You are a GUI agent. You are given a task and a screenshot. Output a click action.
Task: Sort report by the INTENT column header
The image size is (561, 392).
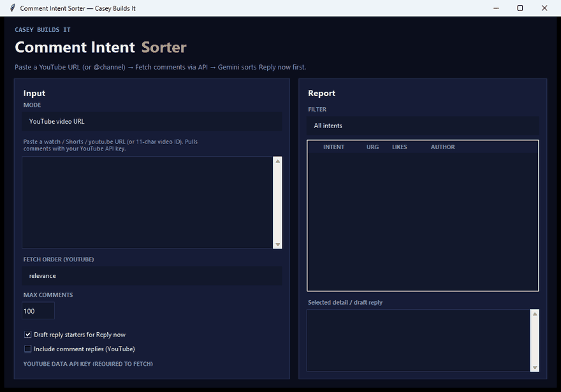click(x=333, y=147)
